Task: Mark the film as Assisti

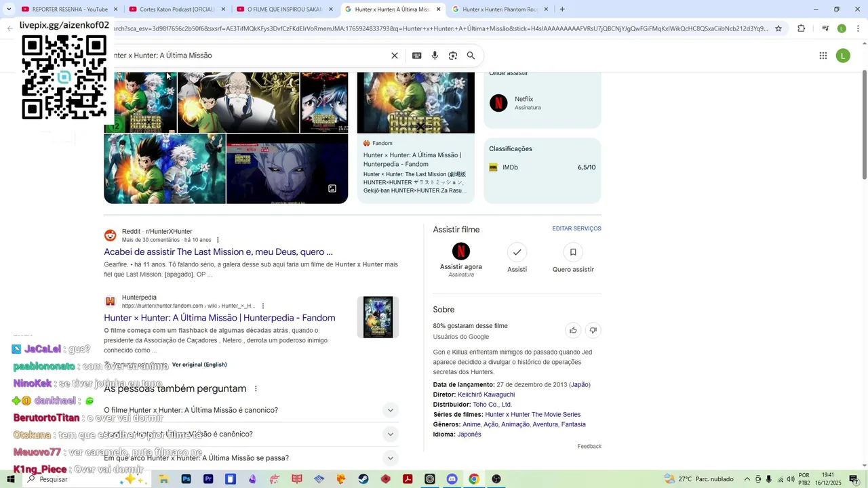Action: point(517,259)
